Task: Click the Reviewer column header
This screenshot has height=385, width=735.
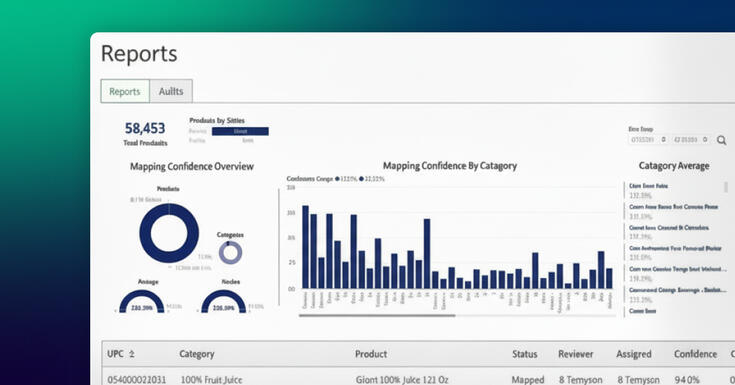Action: (576, 354)
